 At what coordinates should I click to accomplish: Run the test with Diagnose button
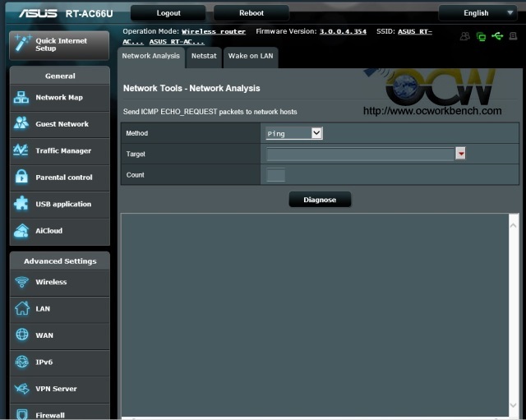[x=320, y=200]
